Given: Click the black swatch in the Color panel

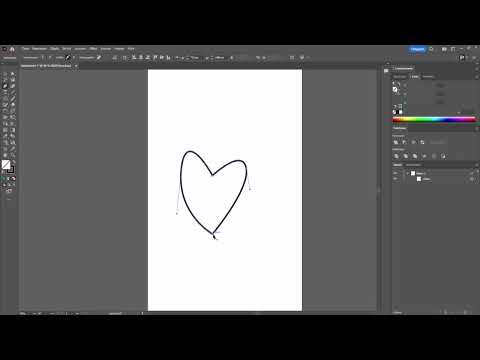Looking at the screenshot, I should 398,112.
